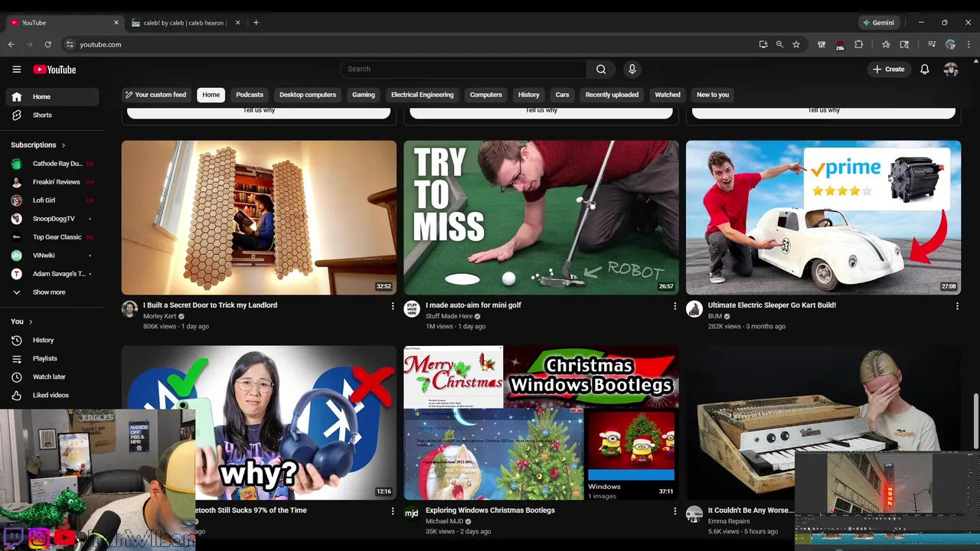Click 'Exploring Windows Christmas Bootlegs' title
This screenshot has height=551, width=980.
[490, 510]
